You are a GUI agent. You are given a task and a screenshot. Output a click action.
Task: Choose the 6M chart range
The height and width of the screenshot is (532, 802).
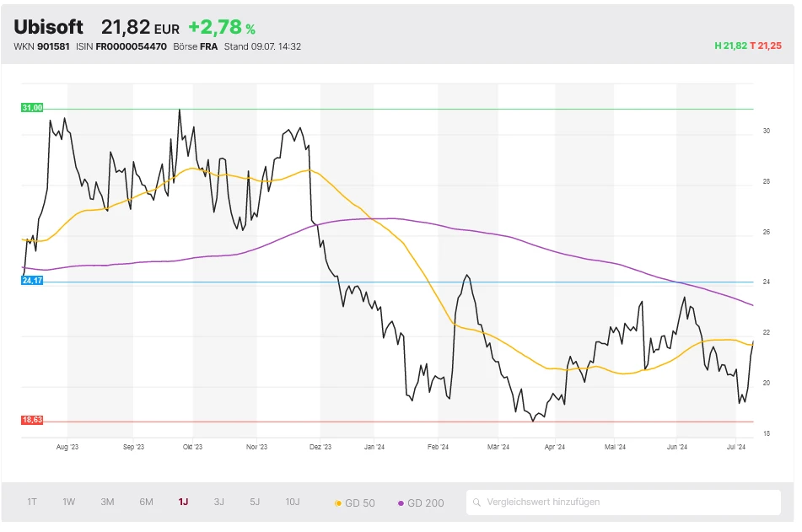[146, 502]
